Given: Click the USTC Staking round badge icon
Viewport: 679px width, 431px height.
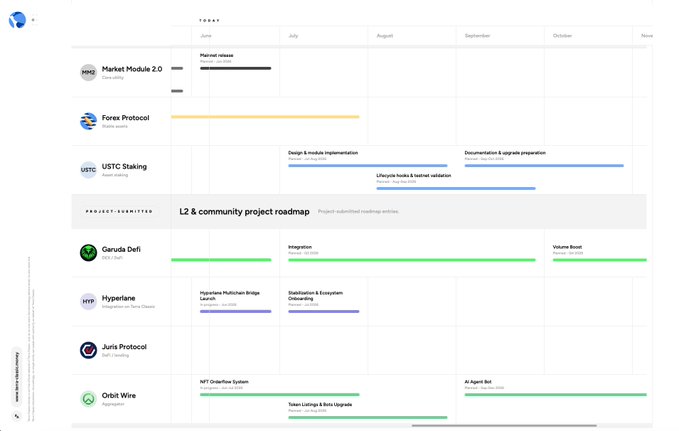Looking at the screenshot, I should (x=88, y=170).
